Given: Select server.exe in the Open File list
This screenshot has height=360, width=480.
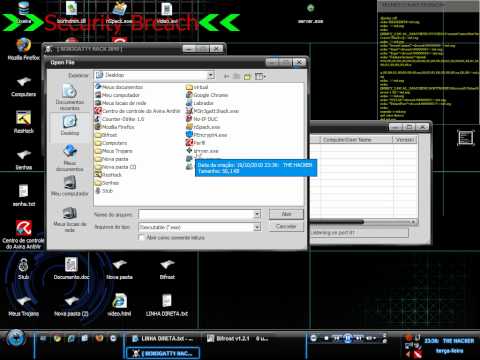Looking at the screenshot, I should pos(202,151).
